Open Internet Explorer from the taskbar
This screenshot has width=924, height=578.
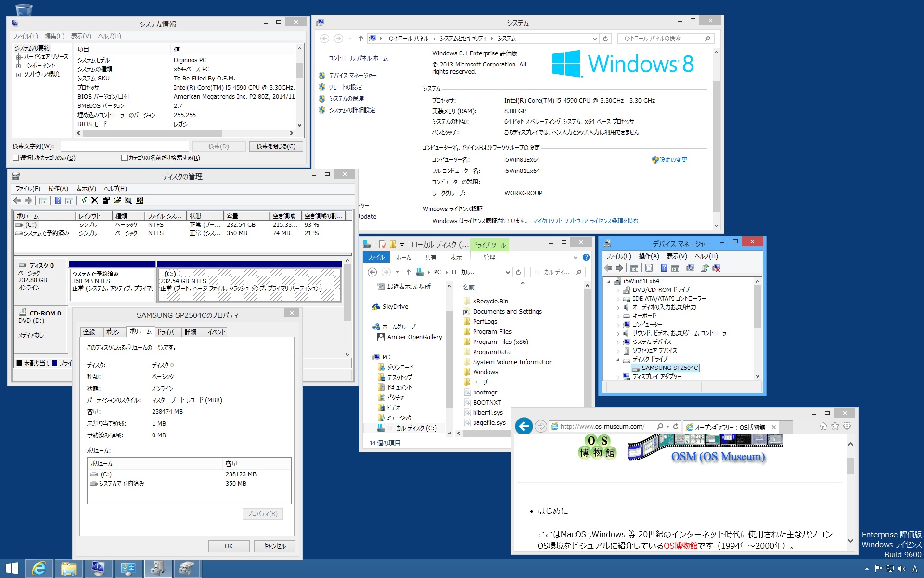tap(39, 568)
